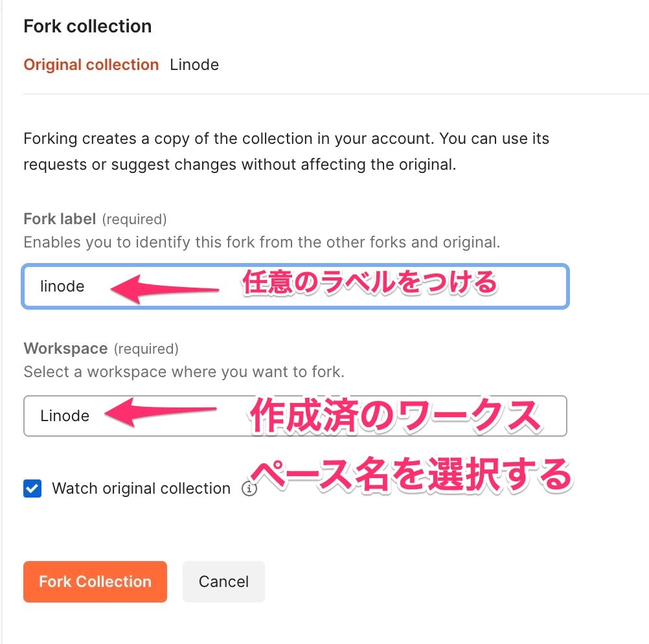Toggle the blue checkmark before Watch original collection
The height and width of the screenshot is (644, 649).
[31, 489]
